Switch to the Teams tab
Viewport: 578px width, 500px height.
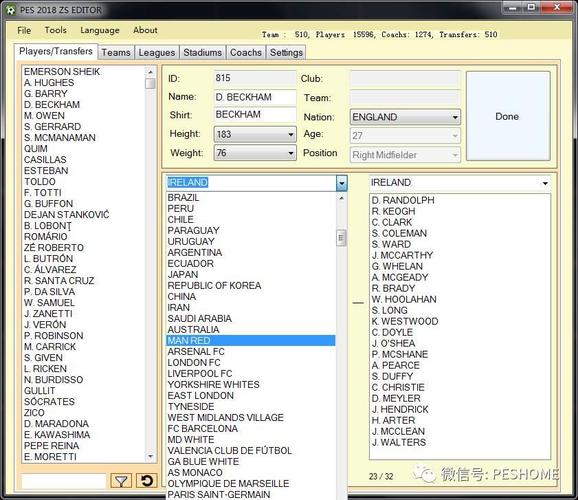pos(116,53)
